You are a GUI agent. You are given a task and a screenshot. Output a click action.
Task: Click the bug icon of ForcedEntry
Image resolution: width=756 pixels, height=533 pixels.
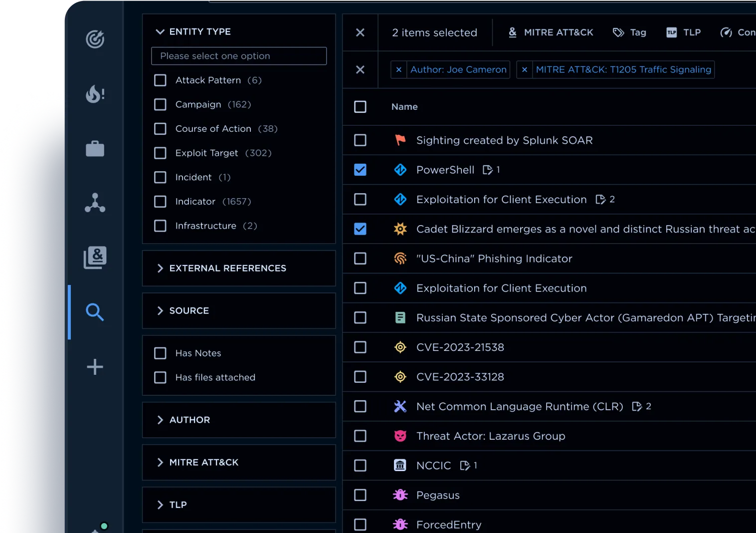click(400, 525)
